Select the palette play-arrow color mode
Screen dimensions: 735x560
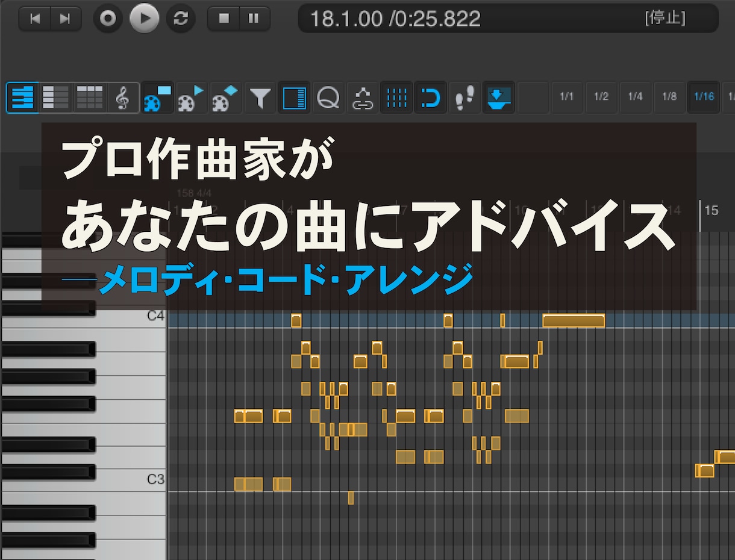[192, 98]
